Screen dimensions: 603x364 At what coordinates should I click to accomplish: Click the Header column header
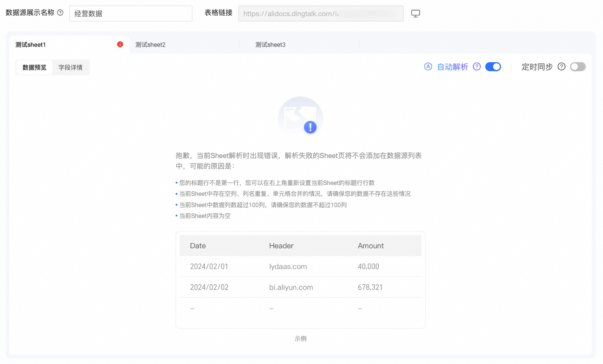(281, 246)
